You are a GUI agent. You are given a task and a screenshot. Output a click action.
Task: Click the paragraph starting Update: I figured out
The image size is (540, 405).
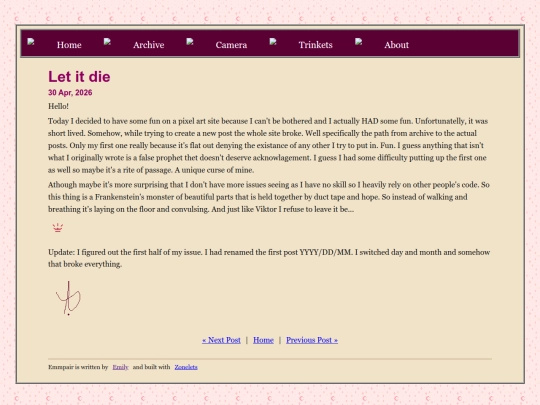click(x=269, y=258)
